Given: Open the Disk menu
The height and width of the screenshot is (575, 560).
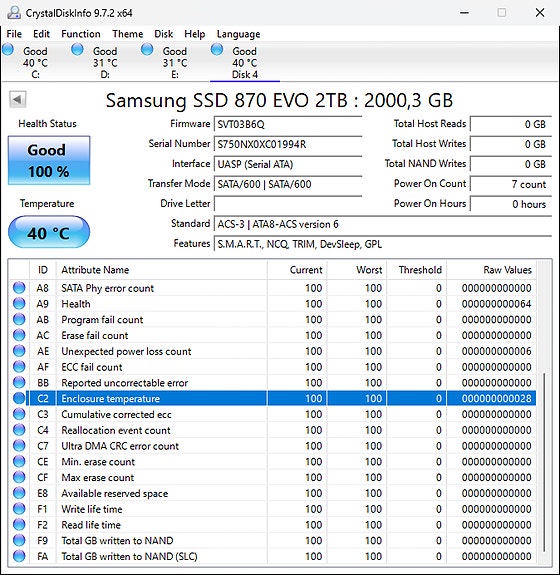Looking at the screenshot, I should tap(164, 34).
